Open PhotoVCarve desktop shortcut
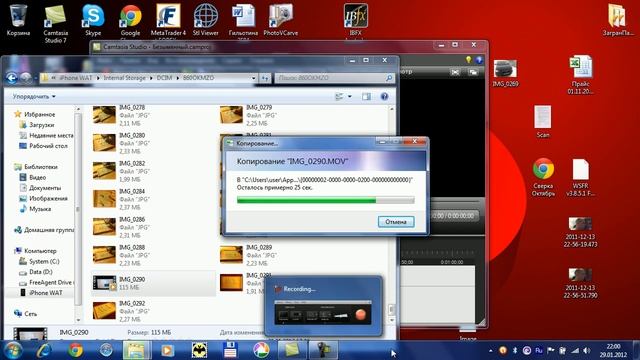Viewport: 640px width, 360px height. (280, 20)
